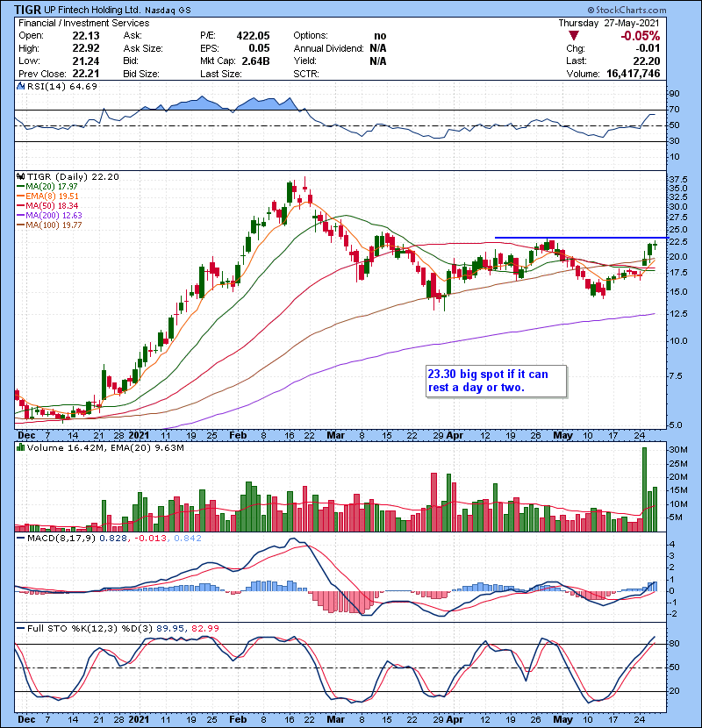The height and width of the screenshot is (728, 702).
Task: Click the Open value 22.13
Action: (x=86, y=36)
